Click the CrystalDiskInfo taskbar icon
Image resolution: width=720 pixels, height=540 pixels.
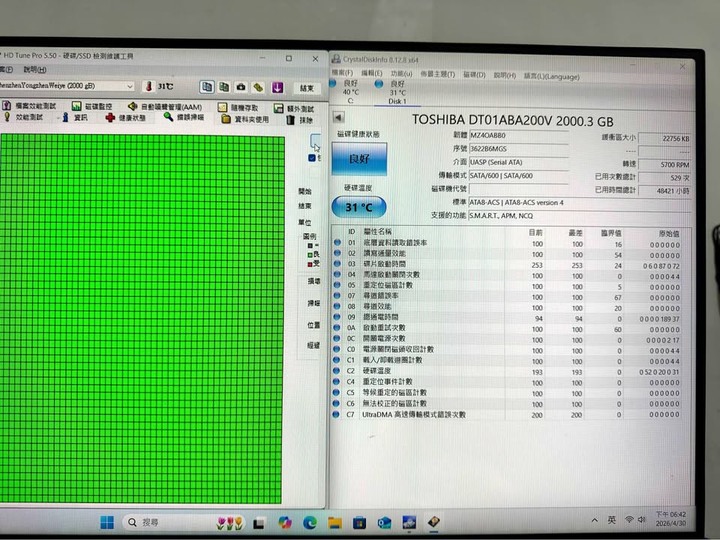coord(409,522)
